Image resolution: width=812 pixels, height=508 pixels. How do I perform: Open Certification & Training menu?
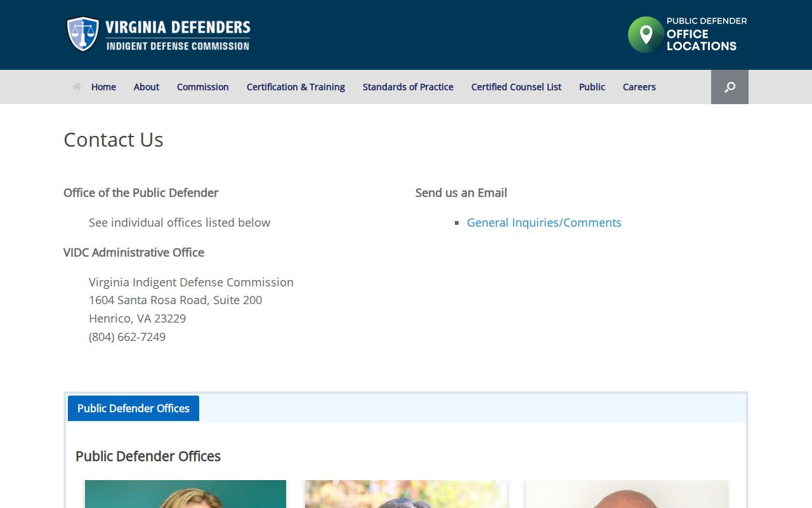point(296,87)
